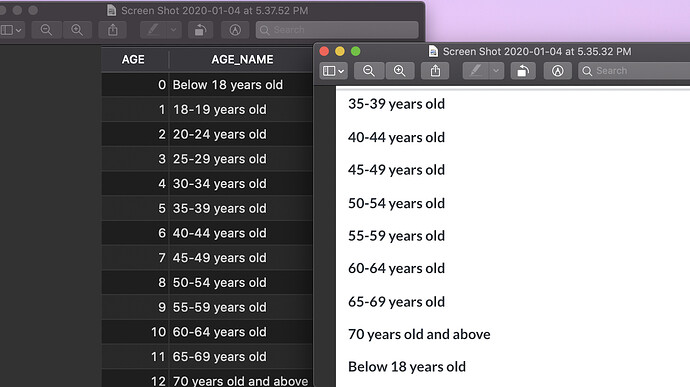Expand highlight color dropdown in front window
Image resolution: width=690 pixels, height=387 pixels.
(x=496, y=71)
